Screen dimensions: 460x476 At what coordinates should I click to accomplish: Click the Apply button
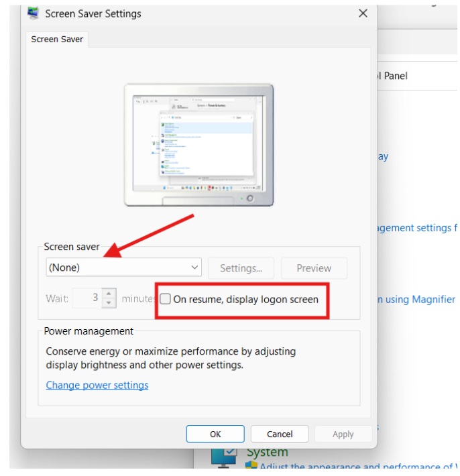point(343,434)
